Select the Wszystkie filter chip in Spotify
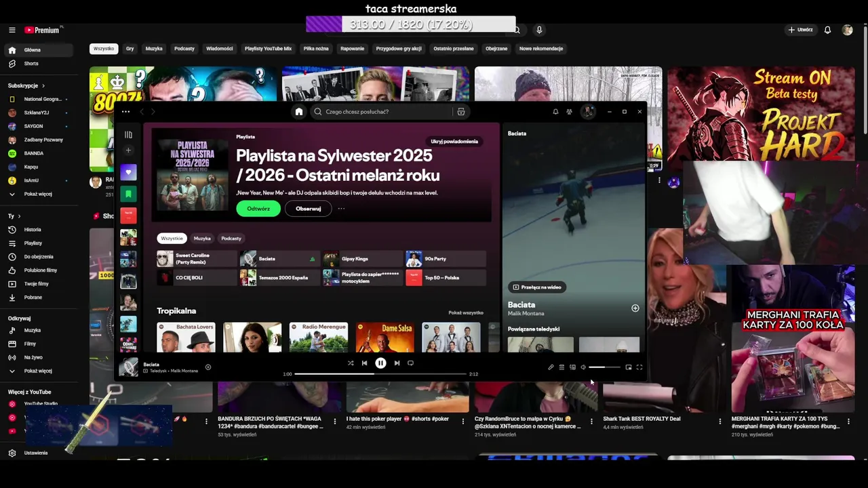This screenshot has height=488, width=868. pos(172,239)
